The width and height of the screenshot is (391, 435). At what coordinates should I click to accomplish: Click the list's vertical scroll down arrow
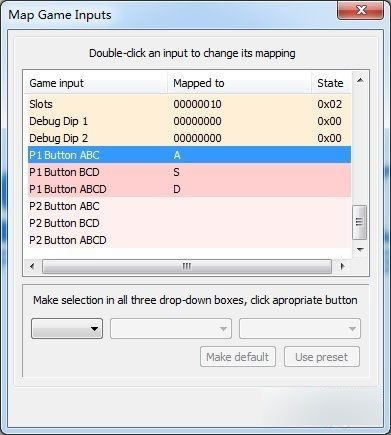[x=360, y=249]
